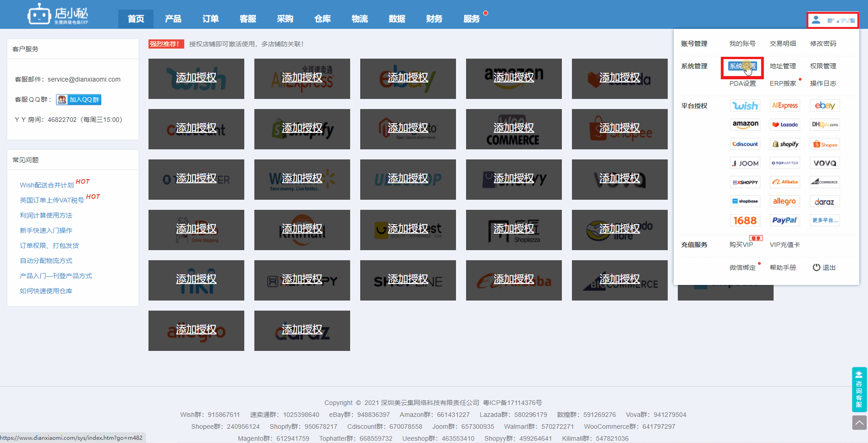This screenshot has height=443, width=868.
Task: Open the BigCommerce icon in dropdown
Action: click(824, 182)
